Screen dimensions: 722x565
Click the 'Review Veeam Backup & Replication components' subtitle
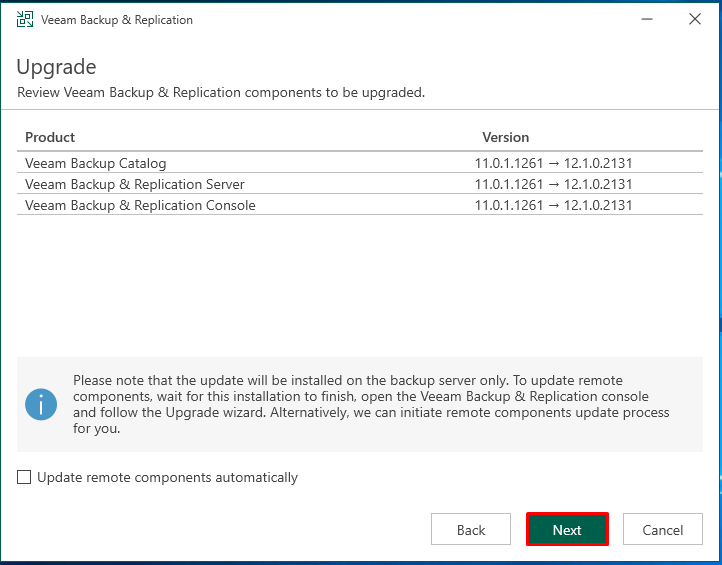[x=221, y=93]
